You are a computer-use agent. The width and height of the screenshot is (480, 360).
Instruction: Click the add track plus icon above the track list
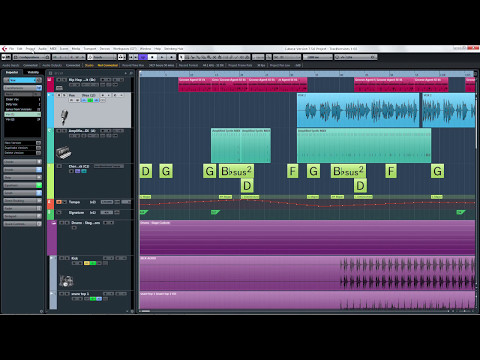126,73
